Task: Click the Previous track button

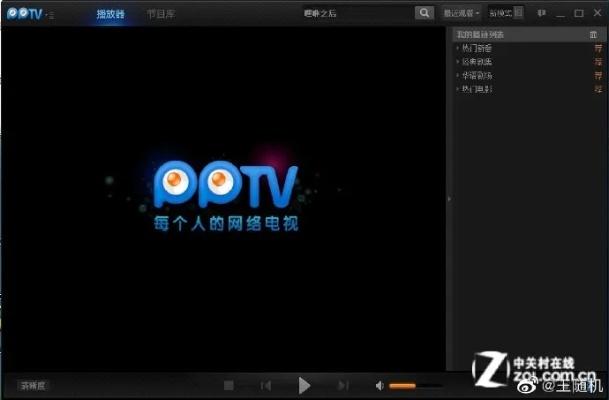Action: pos(266,385)
